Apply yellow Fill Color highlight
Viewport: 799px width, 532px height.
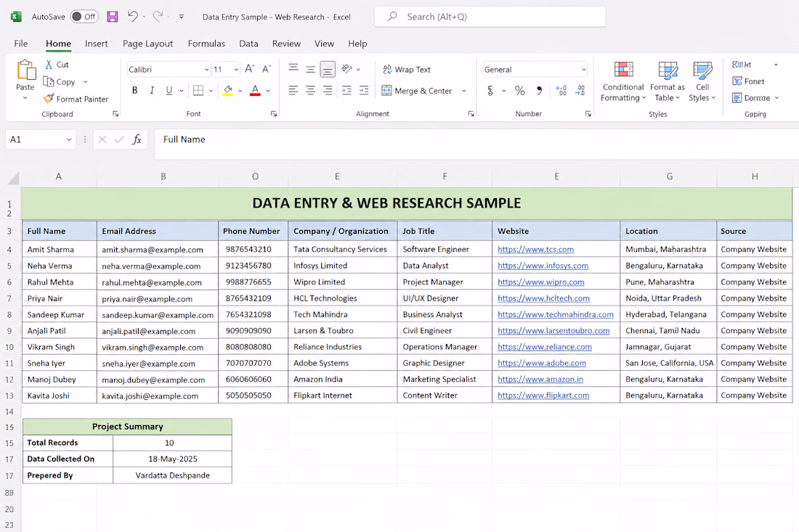(228, 91)
